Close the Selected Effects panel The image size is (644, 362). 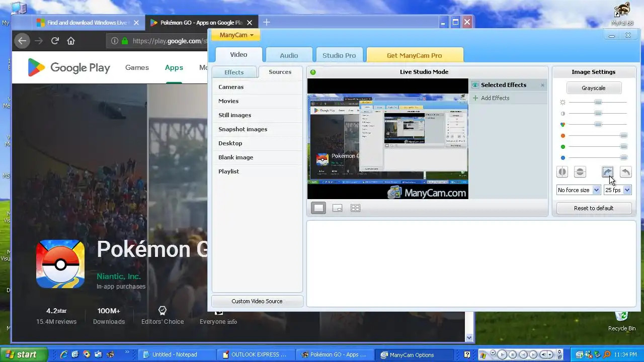pos(542,85)
